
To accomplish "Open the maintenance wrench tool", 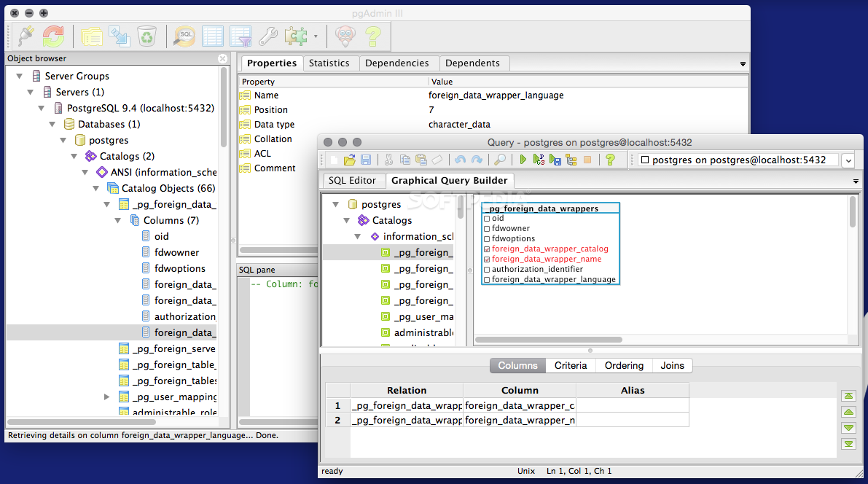I will click(268, 36).
